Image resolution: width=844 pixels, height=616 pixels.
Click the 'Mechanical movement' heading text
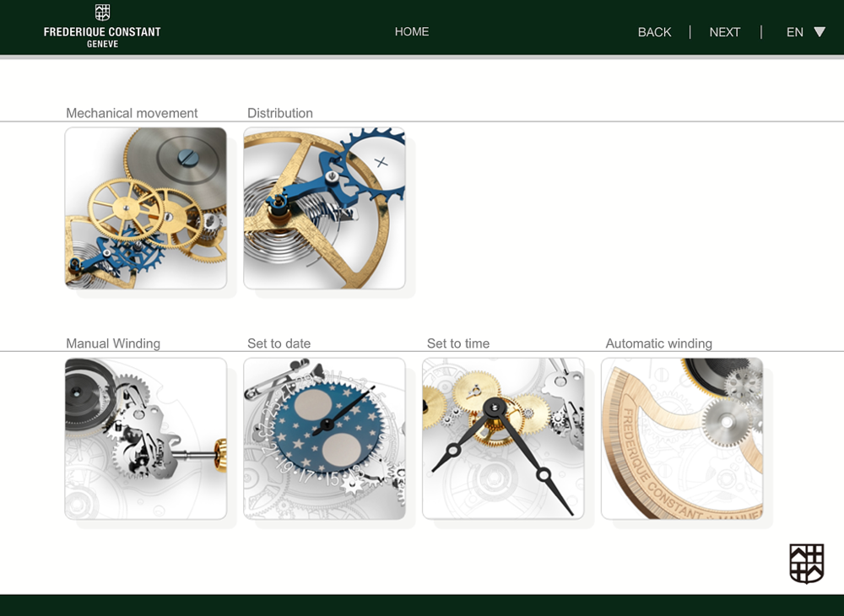pos(132,113)
